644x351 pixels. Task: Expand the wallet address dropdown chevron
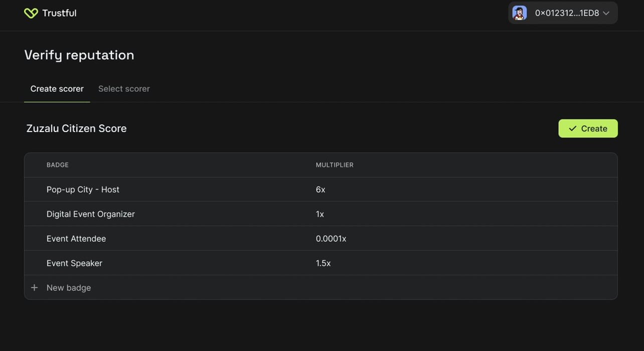coord(606,13)
